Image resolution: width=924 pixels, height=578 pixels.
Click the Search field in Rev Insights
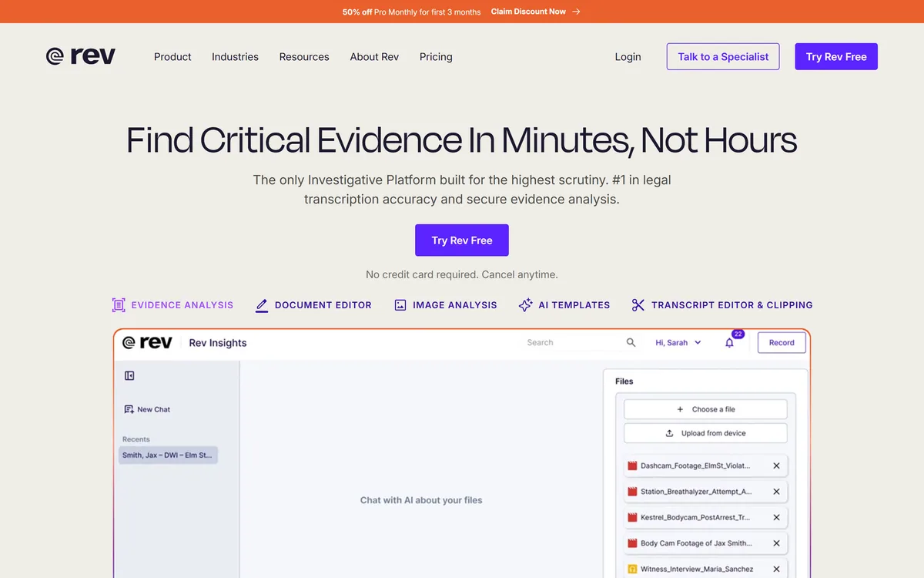click(581, 343)
